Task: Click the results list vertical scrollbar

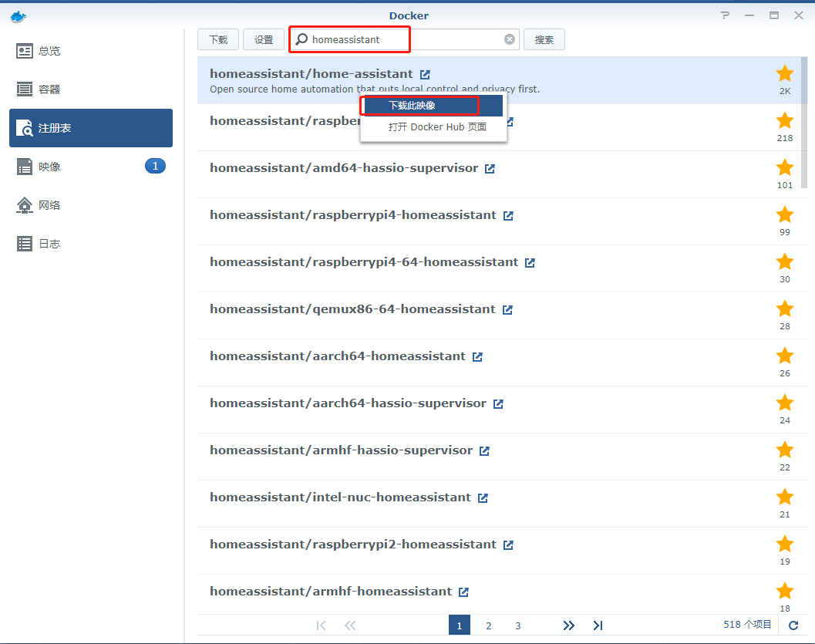Action: [804, 123]
